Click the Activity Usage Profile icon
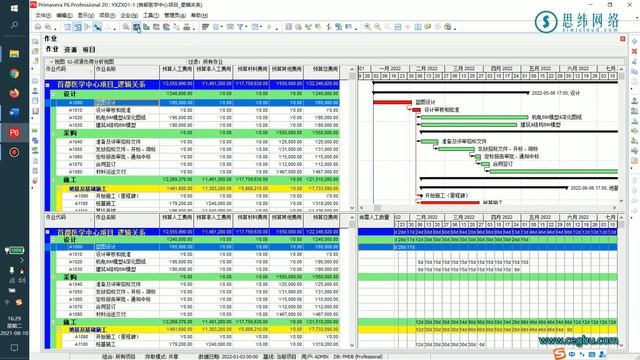Screen dimensions: 640x360 [146, 27]
